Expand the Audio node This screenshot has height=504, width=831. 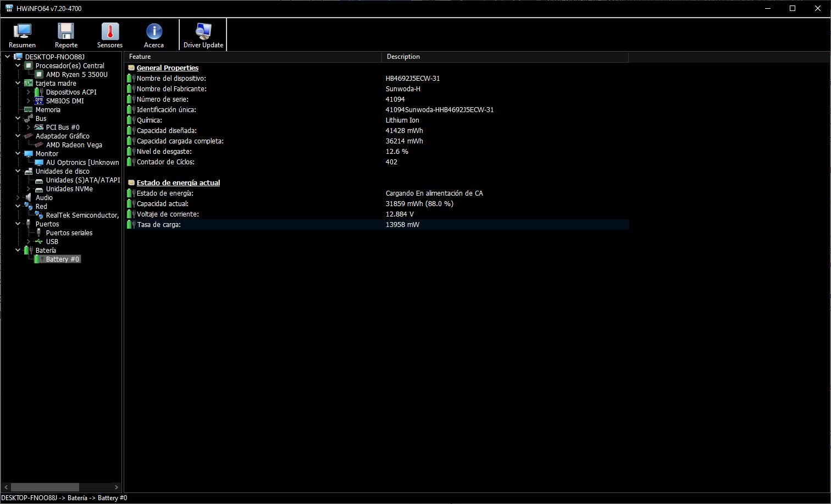pos(18,197)
